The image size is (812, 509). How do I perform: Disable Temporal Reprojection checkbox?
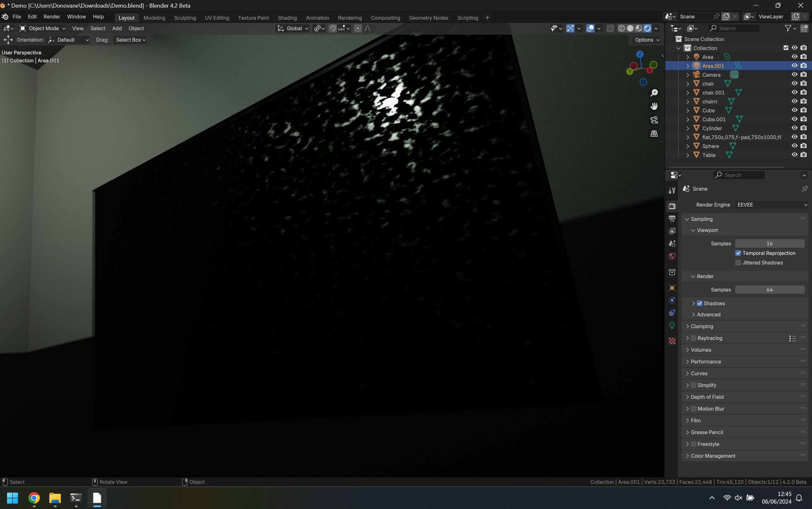click(x=738, y=253)
